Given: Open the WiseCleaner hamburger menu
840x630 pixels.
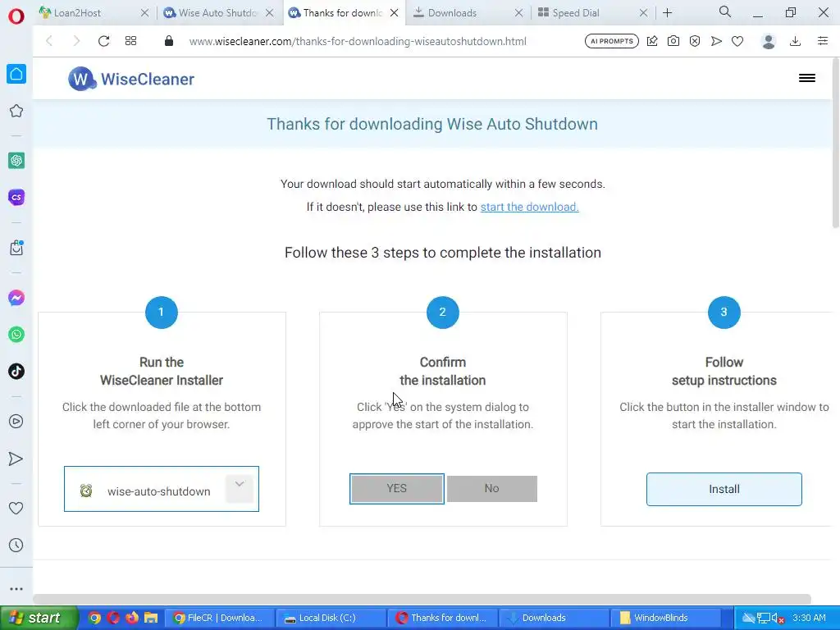Looking at the screenshot, I should point(807,78).
